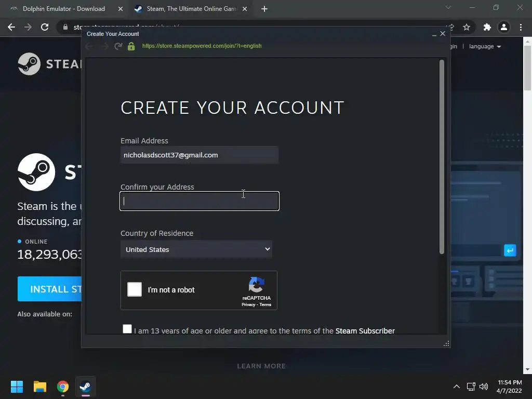Screen dimensions: 532x399
Task: Open the Windows Start menu
Action: click(x=17, y=387)
